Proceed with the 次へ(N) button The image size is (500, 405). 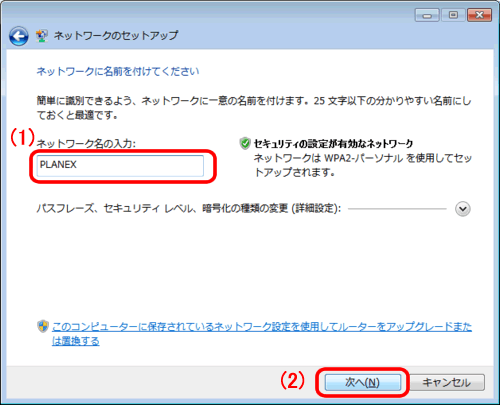tap(363, 382)
